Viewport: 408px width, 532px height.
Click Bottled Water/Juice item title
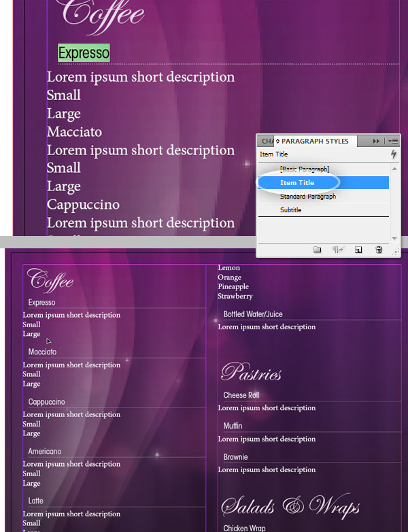(x=253, y=314)
